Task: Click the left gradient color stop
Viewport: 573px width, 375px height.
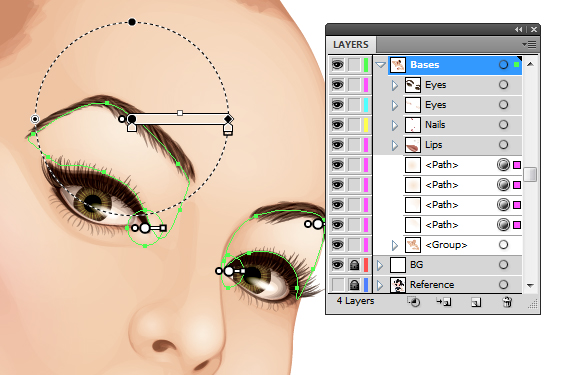Action: pyautogui.click(x=132, y=128)
